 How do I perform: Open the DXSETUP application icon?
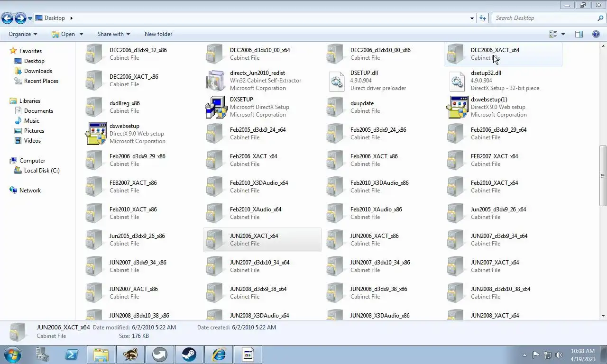coord(216,107)
